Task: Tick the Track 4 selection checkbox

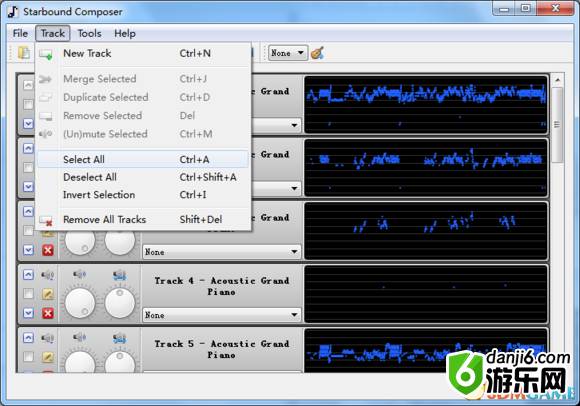Action: click(28, 294)
